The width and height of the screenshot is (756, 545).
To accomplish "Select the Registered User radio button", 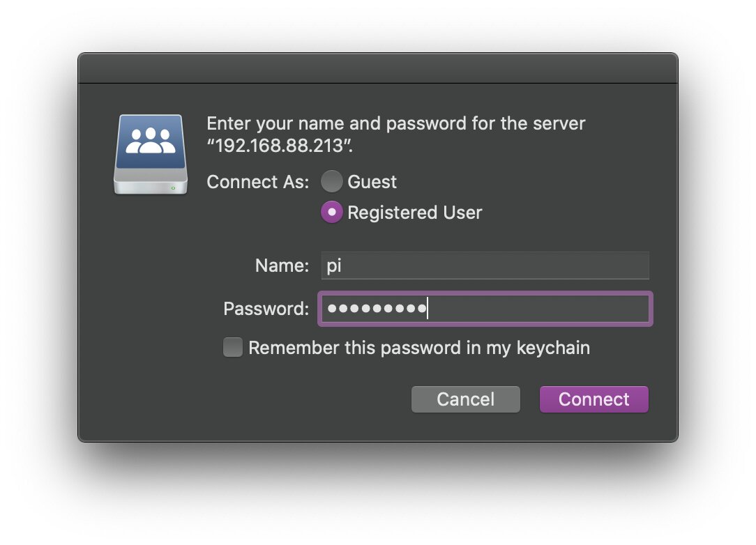I will 332,212.
